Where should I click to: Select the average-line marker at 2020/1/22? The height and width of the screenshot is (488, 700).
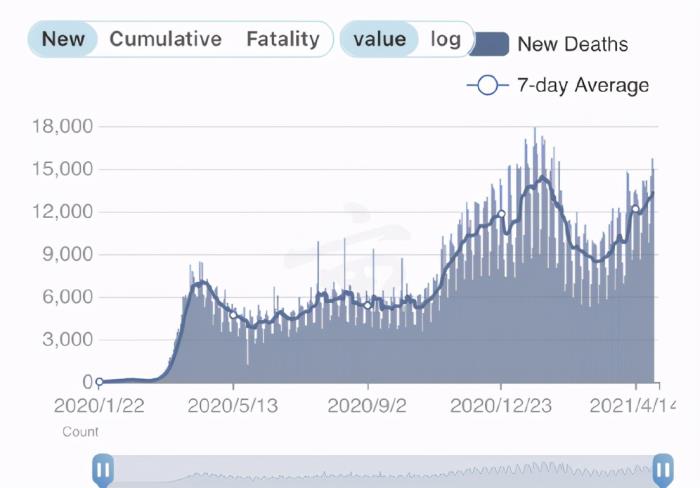click(x=99, y=382)
